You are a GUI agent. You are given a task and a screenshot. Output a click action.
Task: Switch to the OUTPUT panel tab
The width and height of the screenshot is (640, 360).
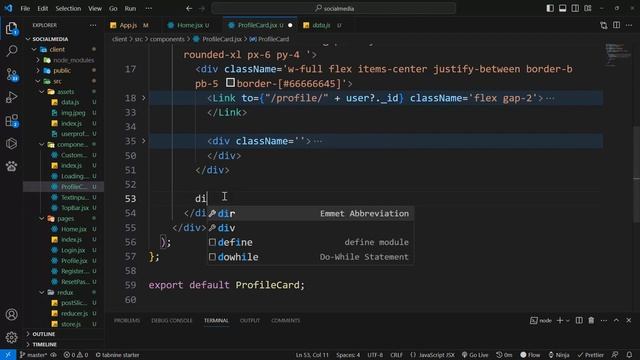[x=250, y=320]
